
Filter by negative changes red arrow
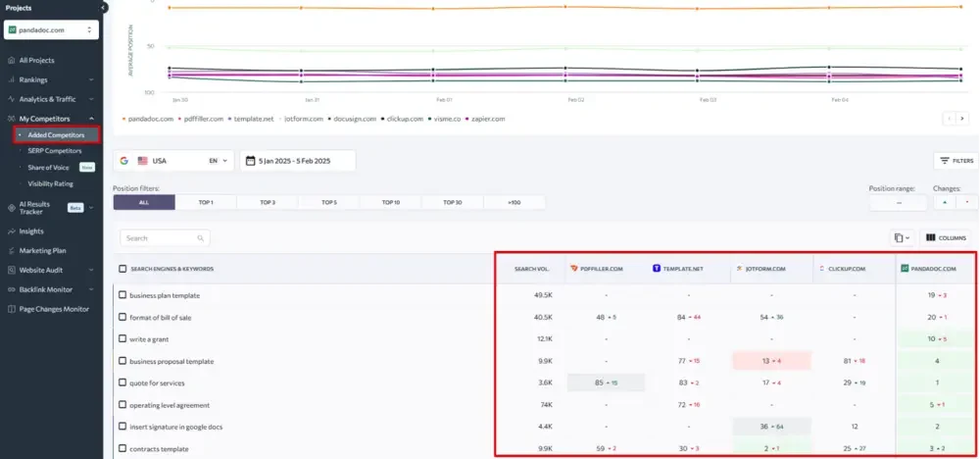(x=967, y=203)
